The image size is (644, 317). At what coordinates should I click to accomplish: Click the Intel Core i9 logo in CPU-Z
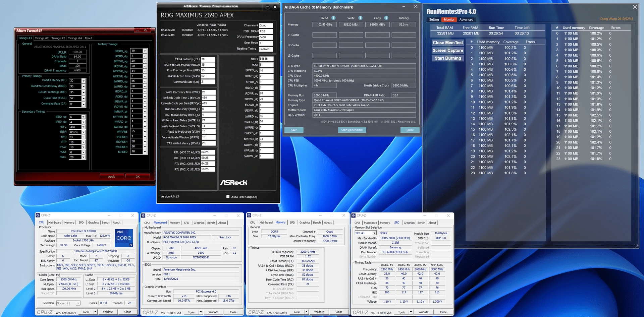pyautogui.click(x=124, y=238)
